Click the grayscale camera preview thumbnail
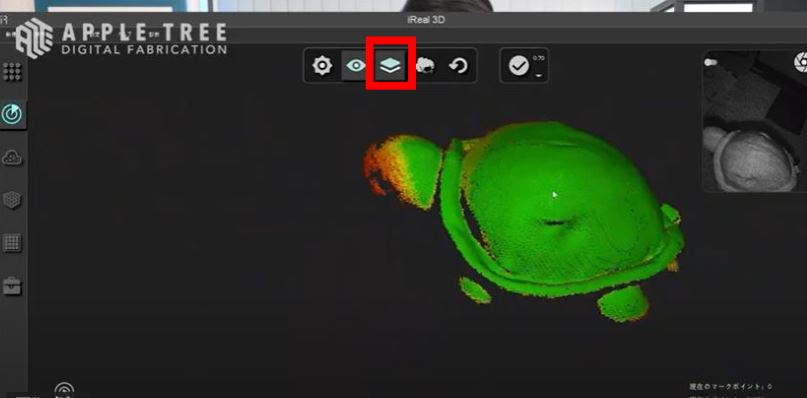This screenshot has height=398, width=807. (x=755, y=122)
